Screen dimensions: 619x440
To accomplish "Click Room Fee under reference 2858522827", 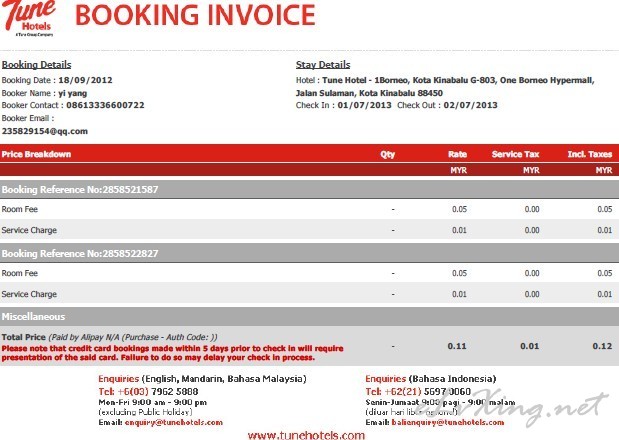I will (20, 273).
